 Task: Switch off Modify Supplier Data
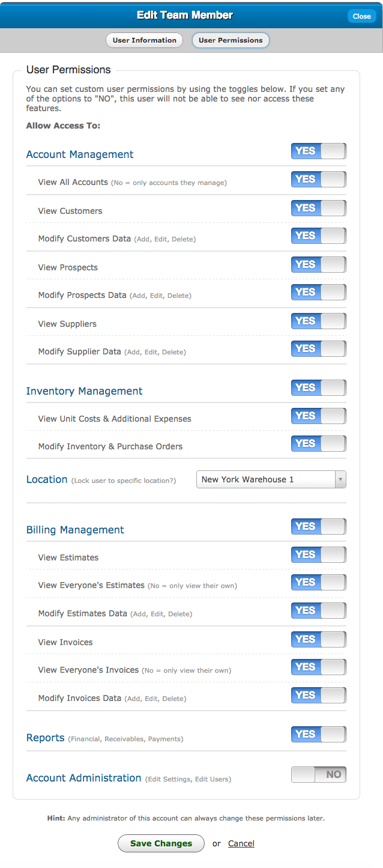click(318, 349)
